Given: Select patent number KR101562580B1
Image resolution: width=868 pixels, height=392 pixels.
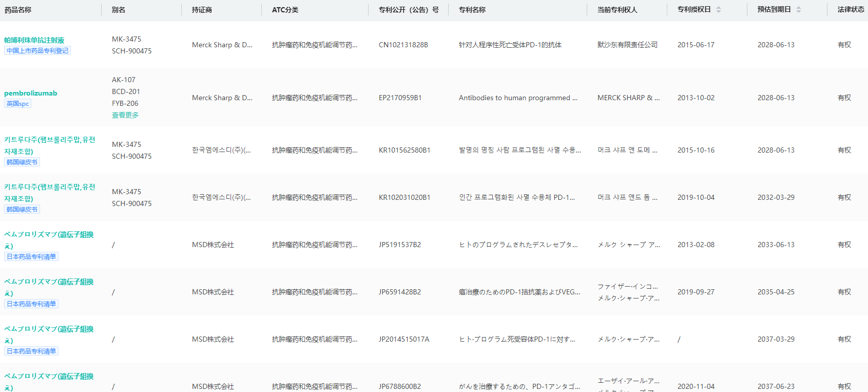Looking at the screenshot, I should click(x=404, y=151).
